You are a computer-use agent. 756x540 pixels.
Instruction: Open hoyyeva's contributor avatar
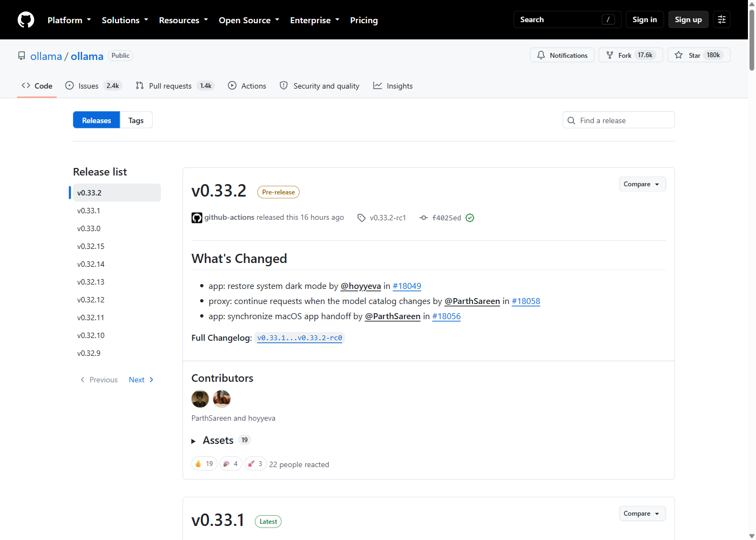222,399
